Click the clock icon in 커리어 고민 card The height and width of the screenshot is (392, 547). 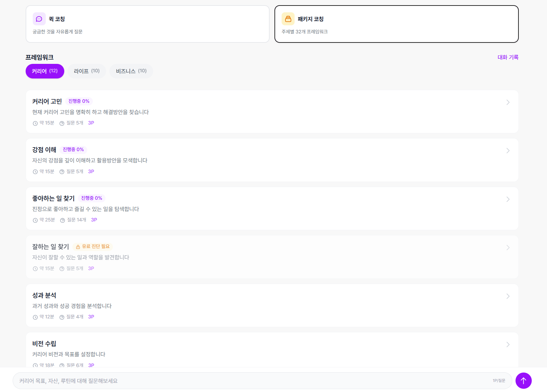coord(35,123)
